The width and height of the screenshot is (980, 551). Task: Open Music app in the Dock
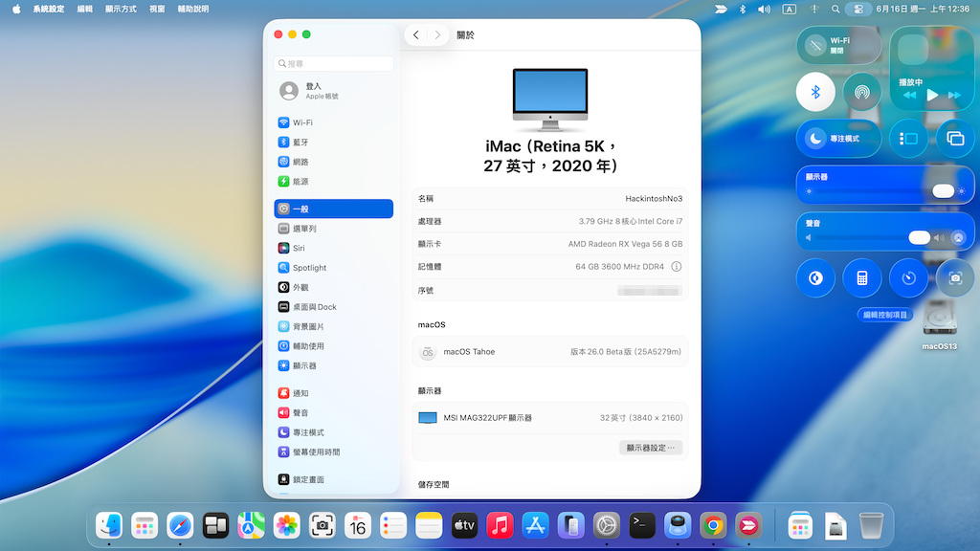coord(500,525)
